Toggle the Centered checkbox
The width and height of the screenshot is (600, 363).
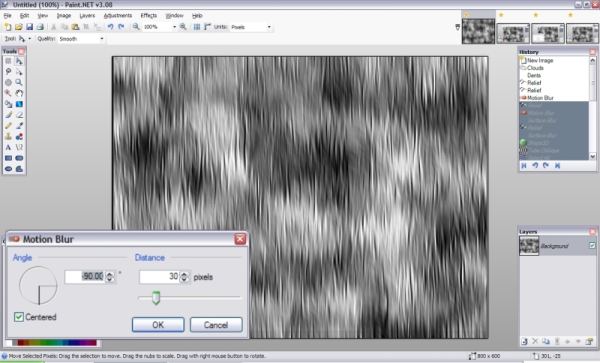point(19,317)
